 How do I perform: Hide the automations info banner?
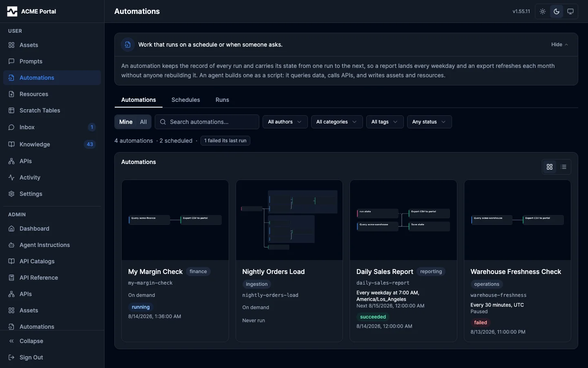(x=559, y=45)
